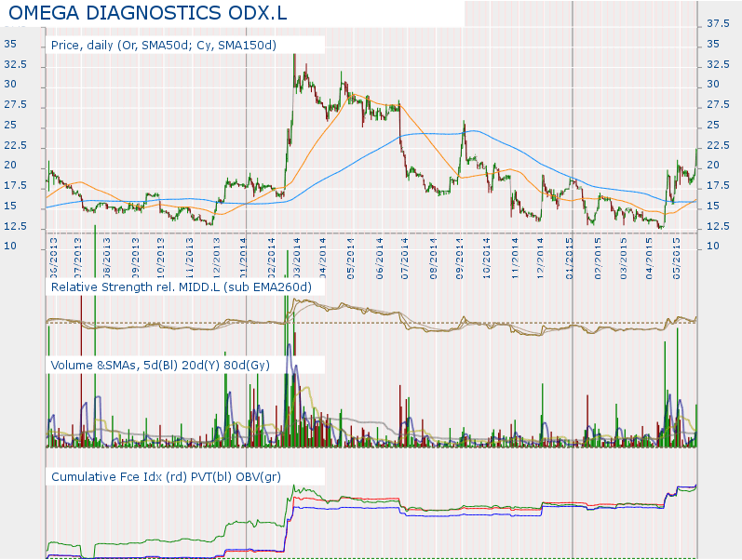Click the 32.5 value on left price axis
Viewport: 742px width, 560px height.
pos(15,64)
